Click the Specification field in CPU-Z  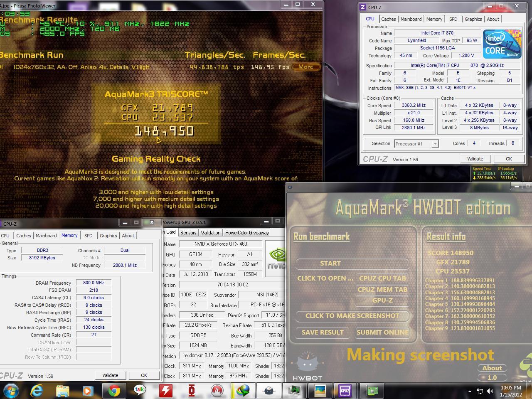[457, 66]
